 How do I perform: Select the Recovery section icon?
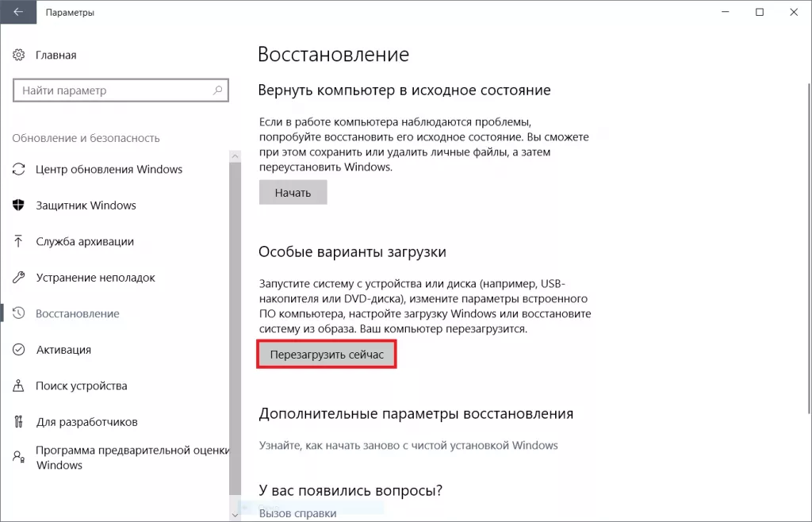[x=19, y=313]
